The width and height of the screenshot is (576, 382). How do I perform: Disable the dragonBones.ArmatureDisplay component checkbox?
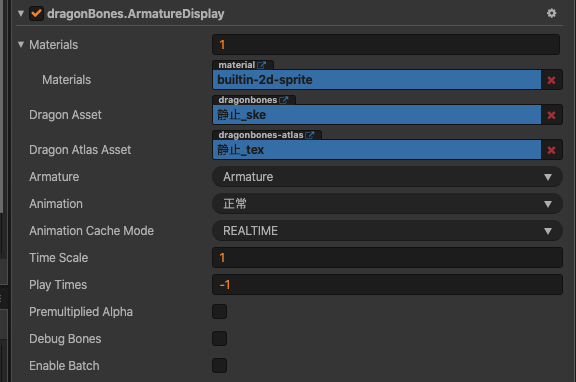36,14
